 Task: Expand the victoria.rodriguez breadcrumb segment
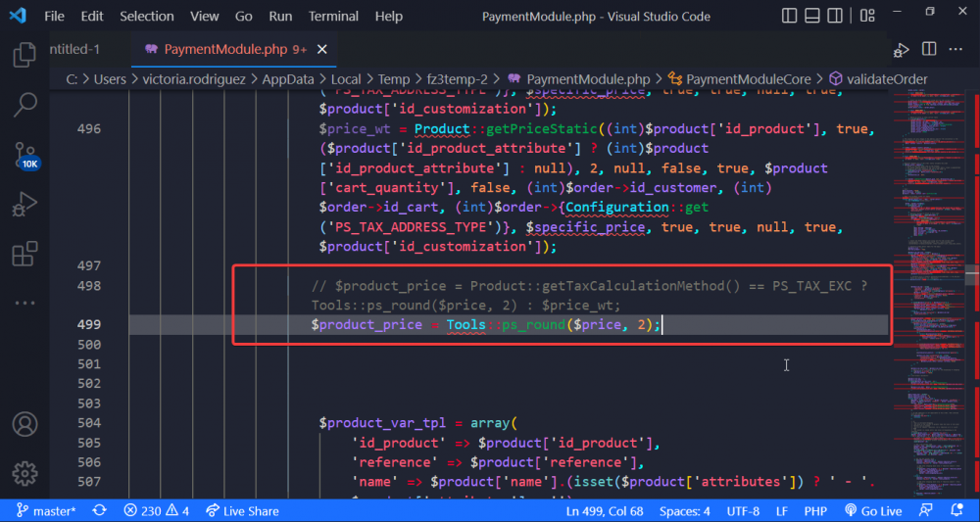coord(194,79)
